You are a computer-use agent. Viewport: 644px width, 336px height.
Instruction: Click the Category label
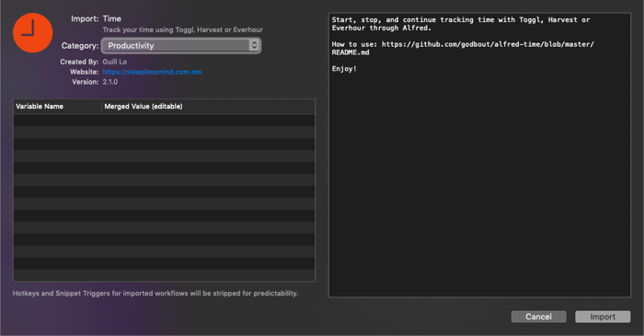(x=80, y=46)
